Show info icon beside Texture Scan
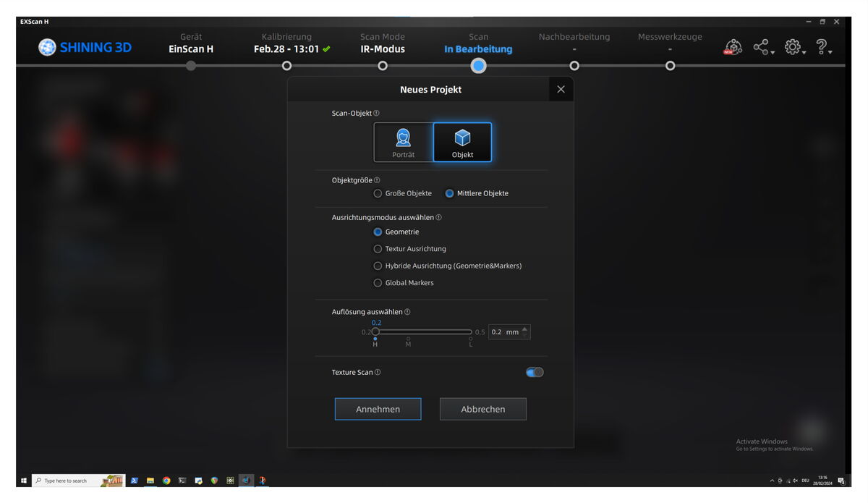The width and height of the screenshot is (868, 503). (378, 372)
